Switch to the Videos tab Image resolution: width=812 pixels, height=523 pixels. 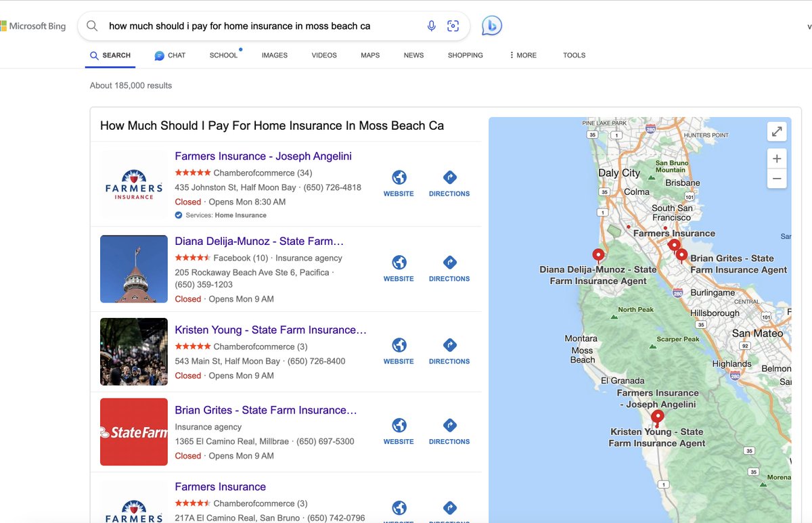coord(324,55)
